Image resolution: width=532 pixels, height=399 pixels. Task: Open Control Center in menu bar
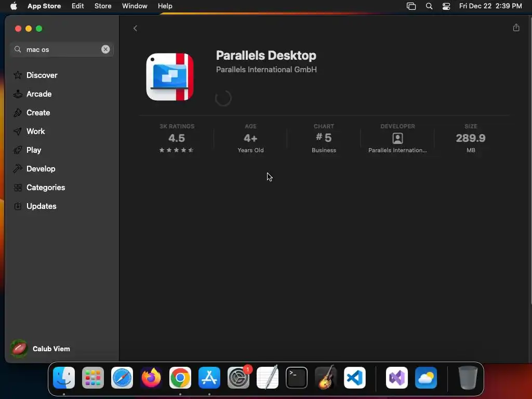point(446,6)
